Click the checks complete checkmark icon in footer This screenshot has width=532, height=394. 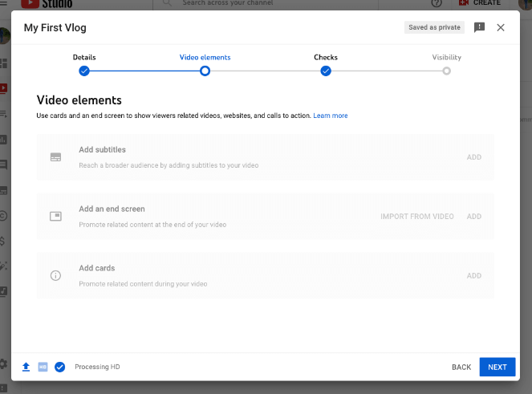pos(59,367)
